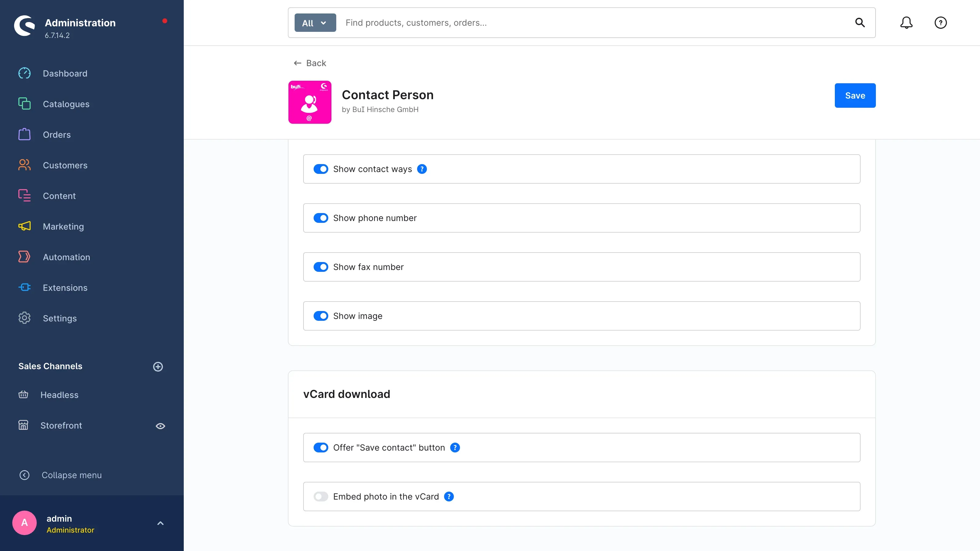
Task: Open notifications bell icon
Action: pos(906,23)
